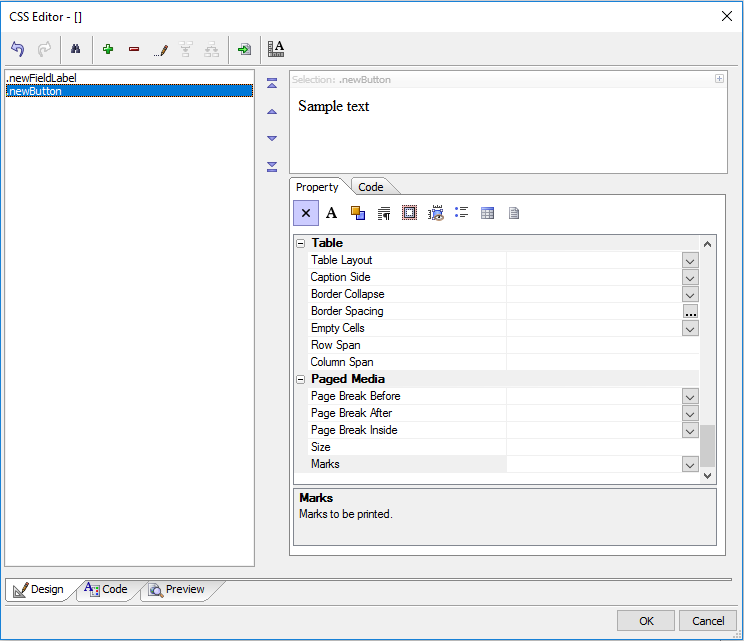Click the move-up hierarchy toolbar icon
744x641 pixels.
pyautogui.click(x=186, y=49)
